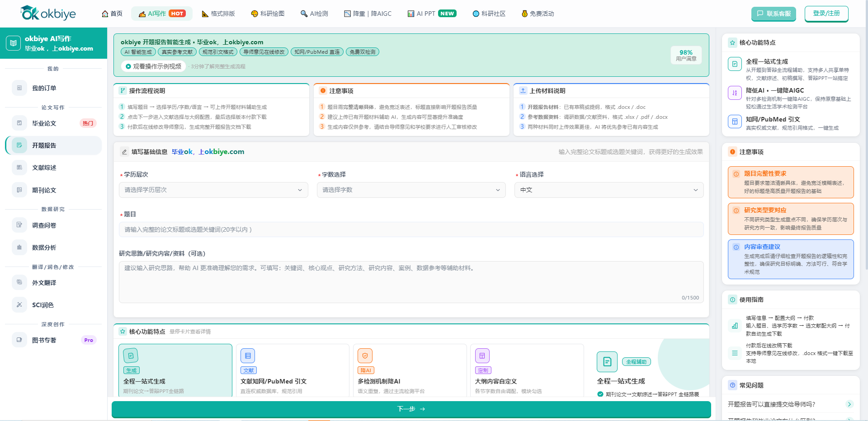Open AI PPT feature
Screen dimensions: 868x421
pyautogui.click(x=432, y=14)
